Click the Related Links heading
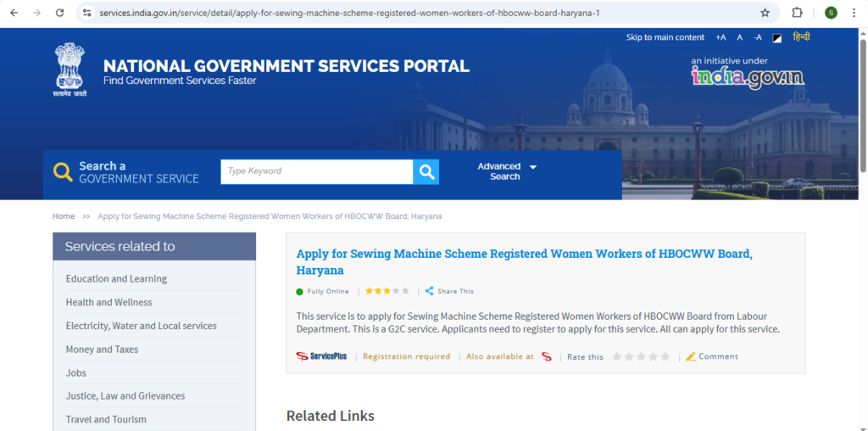This screenshot has height=431, width=868. pyautogui.click(x=331, y=416)
